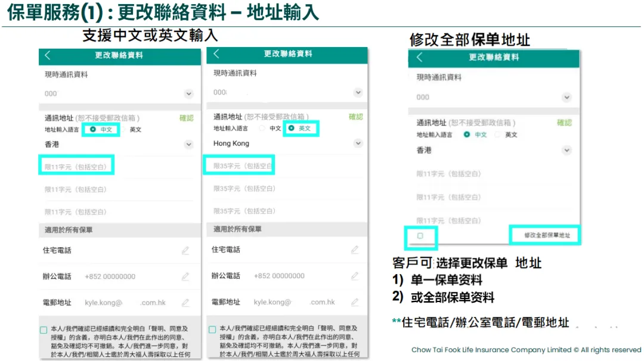Edit 辦公電話 via pencil icon in middle screen
644x361 pixels.
tap(355, 276)
